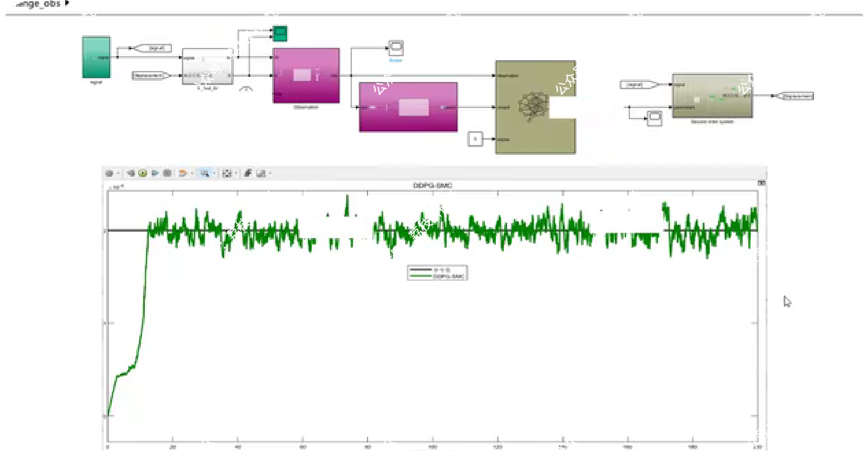
Task: Click the stop simulation icon
Action: tap(167, 173)
